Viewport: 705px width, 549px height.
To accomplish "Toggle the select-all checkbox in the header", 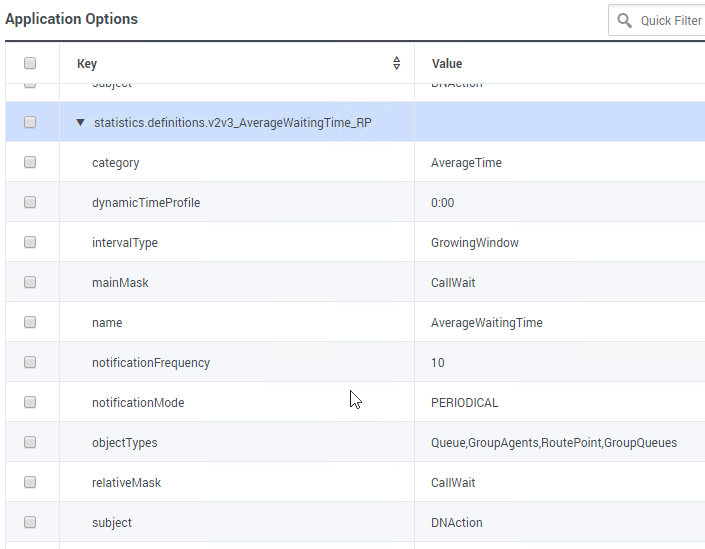I will point(30,63).
